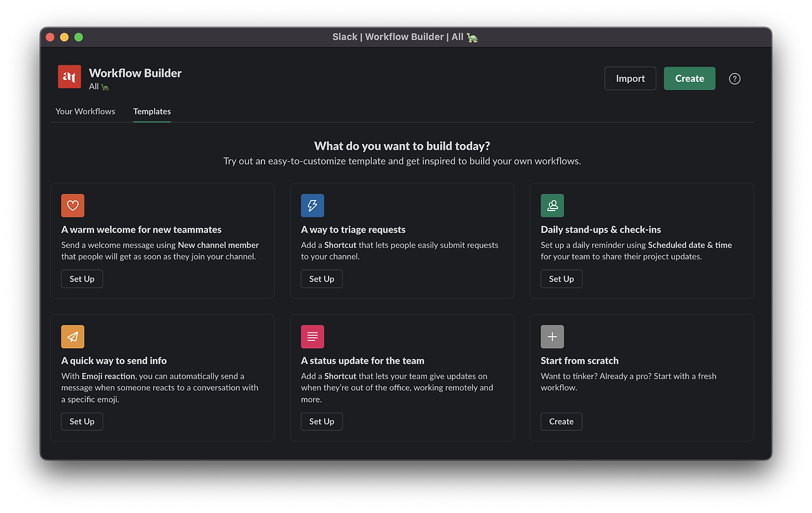Image resolution: width=812 pixels, height=513 pixels.
Task: Click the red workspace logo icon
Action: [69, 77]
